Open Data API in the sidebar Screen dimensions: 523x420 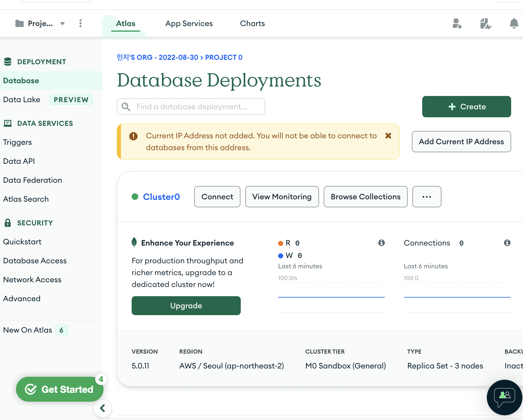[19, 161]
